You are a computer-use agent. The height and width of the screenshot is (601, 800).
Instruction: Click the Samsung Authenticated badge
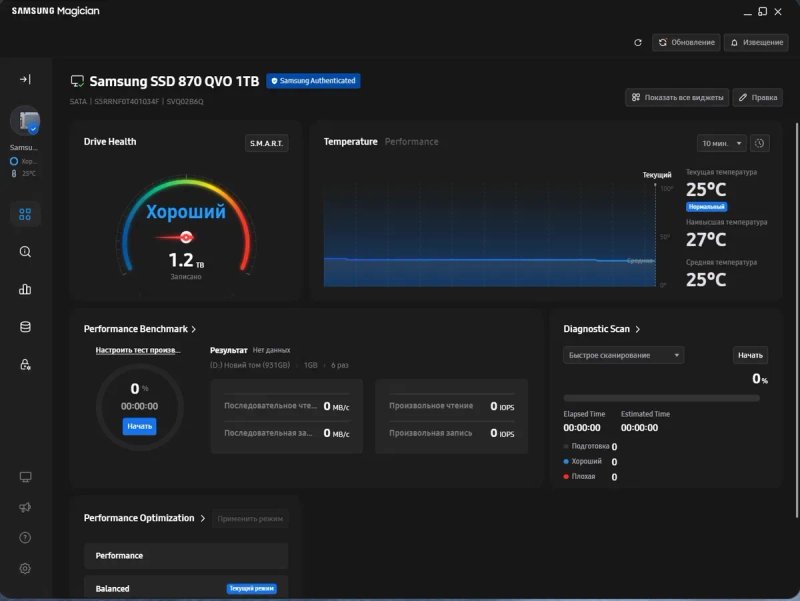313,81
